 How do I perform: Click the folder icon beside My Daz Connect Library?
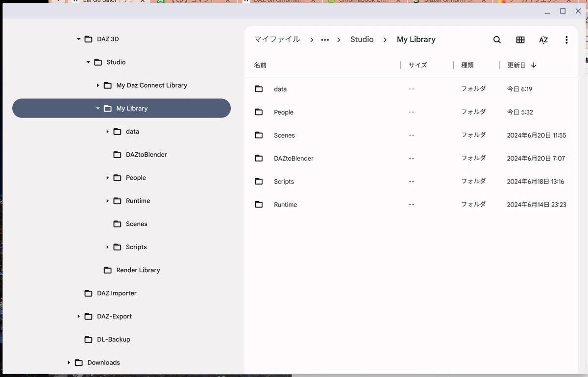pyautogui.click(x=108, y=85)
